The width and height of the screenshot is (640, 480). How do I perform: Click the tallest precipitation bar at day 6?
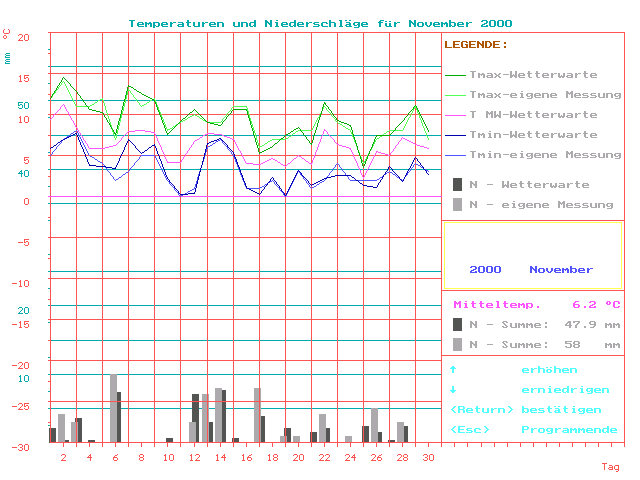tap(113, 408)
